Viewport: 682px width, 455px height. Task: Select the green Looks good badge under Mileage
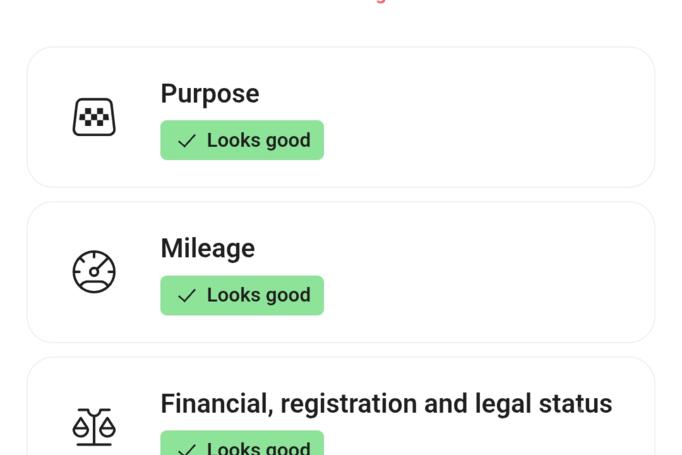(242, 295)
